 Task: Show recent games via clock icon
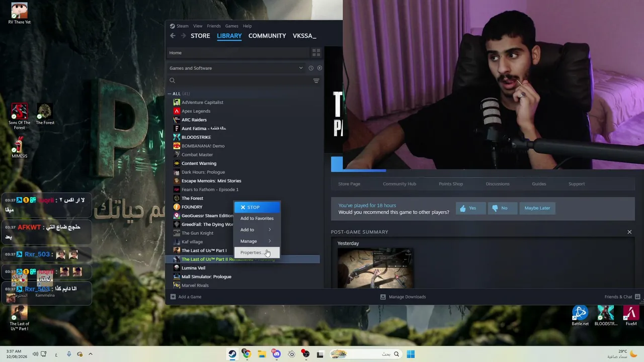(x=311, y=68)
